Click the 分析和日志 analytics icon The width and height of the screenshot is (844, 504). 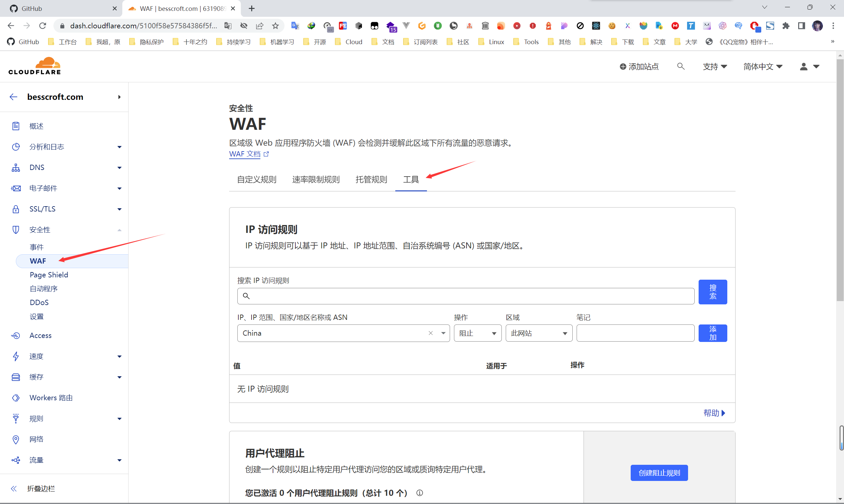tap(15, 147)
